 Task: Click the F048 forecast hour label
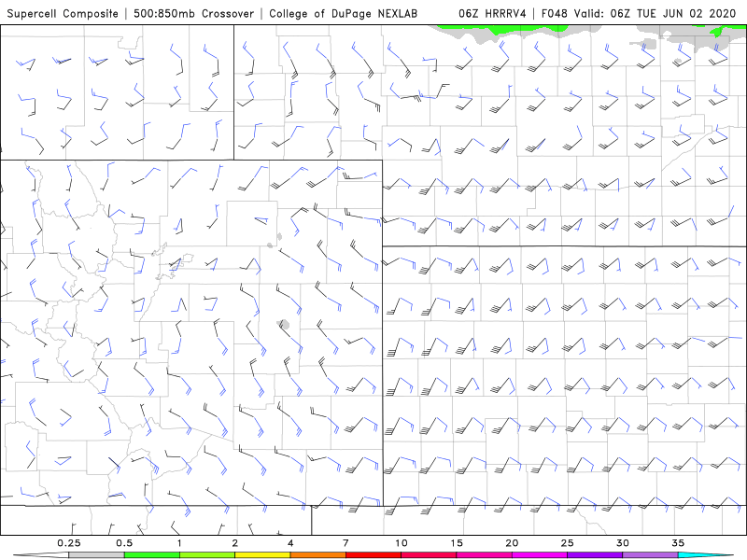click(x=555, y=13)
